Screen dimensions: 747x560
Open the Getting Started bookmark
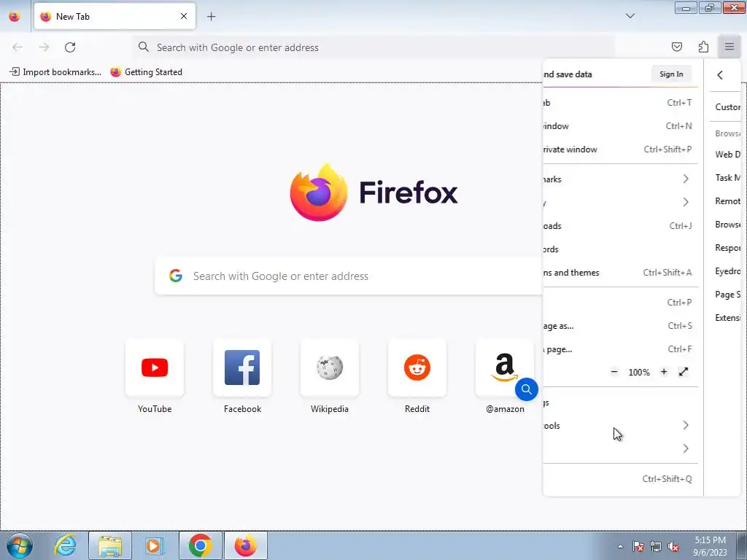pos(146,72)
